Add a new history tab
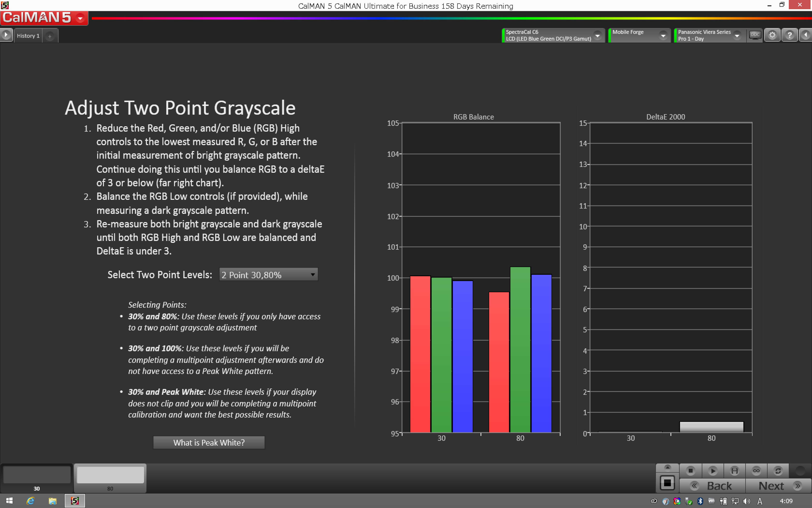Image resolution: width=812 pixels, height=508 pixels. coord(50,36)
